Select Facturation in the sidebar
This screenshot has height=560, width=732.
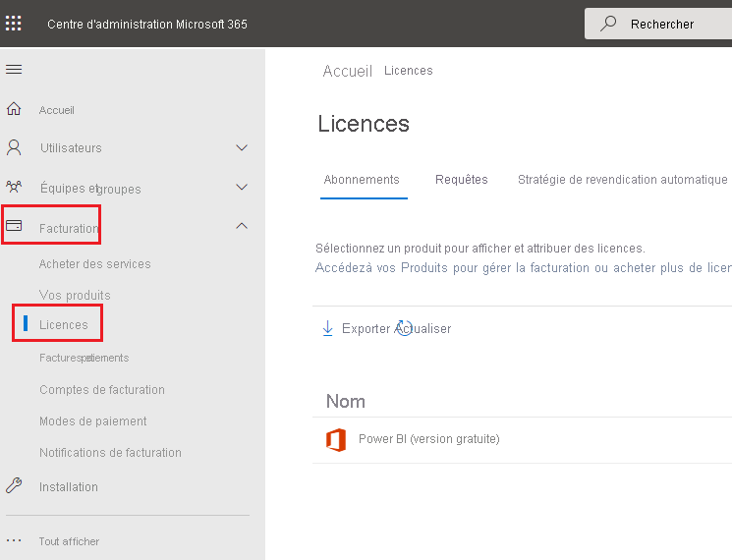pos(69,228)
